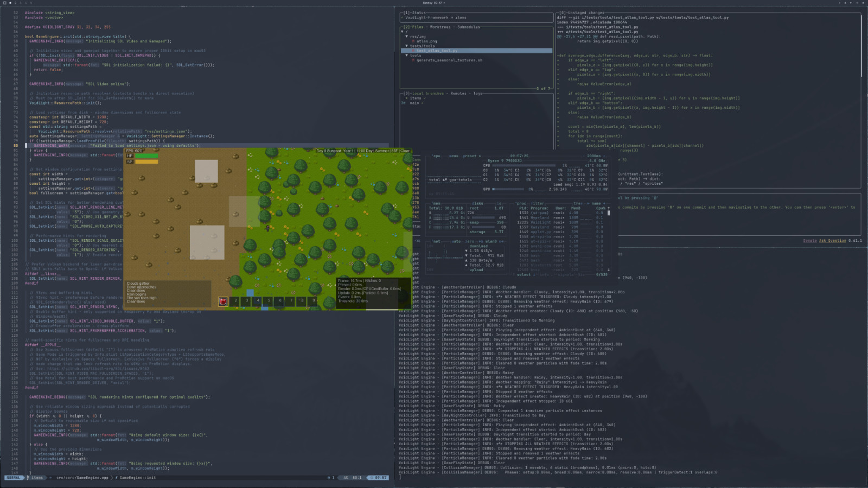868x488 pixels.
Task: Open the Worktrees tab in lazygit
Action: pos(441,27)
